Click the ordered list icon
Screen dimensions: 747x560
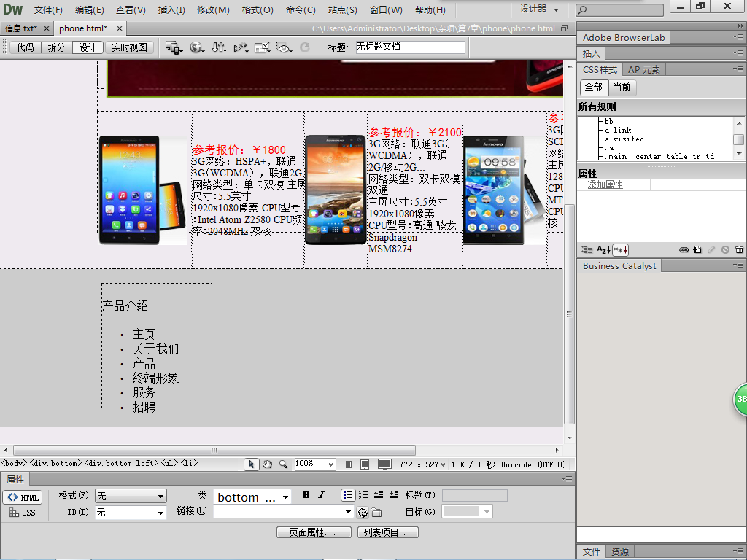click(363, 495)
